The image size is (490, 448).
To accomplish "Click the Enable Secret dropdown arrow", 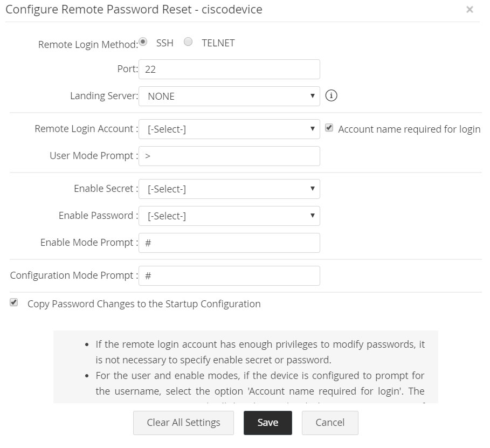I will [x=313, y=189].
